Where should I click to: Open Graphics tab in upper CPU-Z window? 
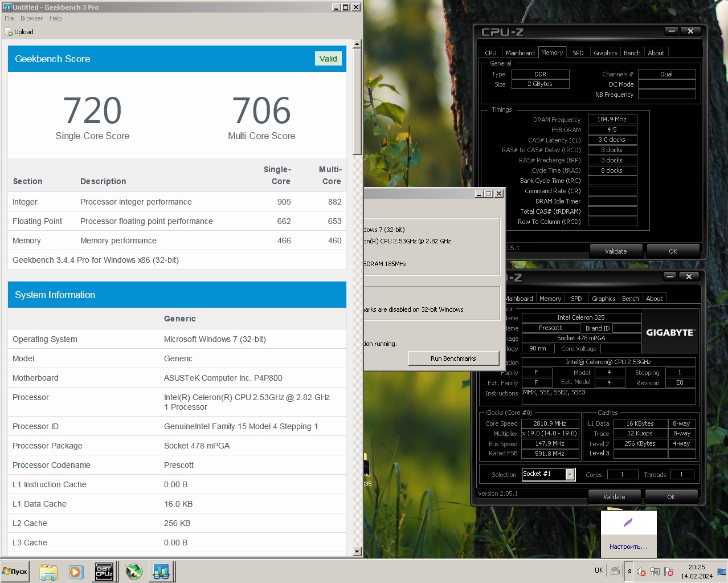pyautogui.click(x=605, y=53)
